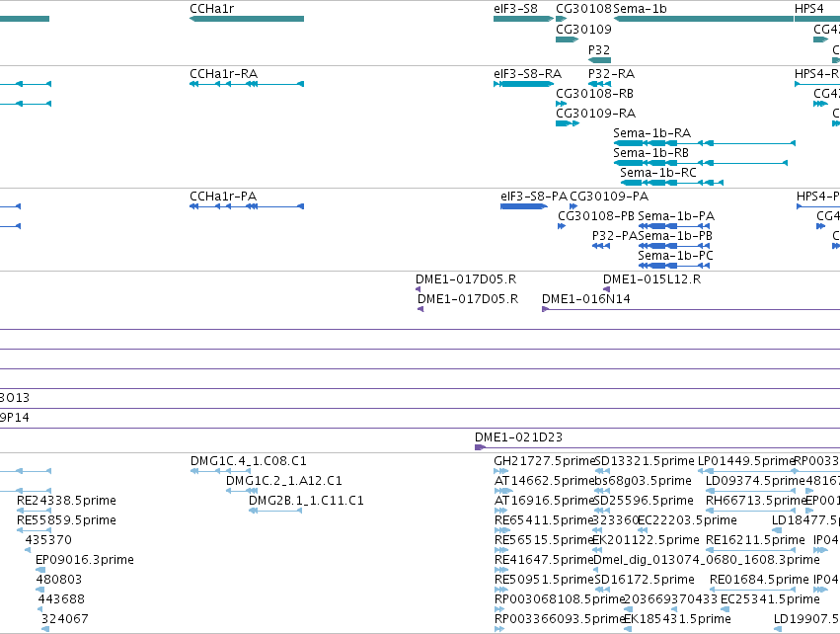This screenshot has height=634, width=840.
Task: Click the Sema-1b-RB transcript label
Action: 650,153
